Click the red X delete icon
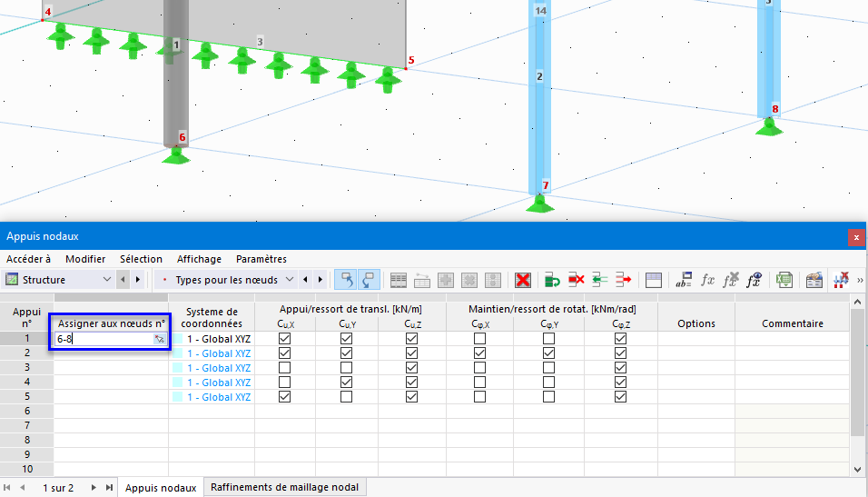 [523, 280]
